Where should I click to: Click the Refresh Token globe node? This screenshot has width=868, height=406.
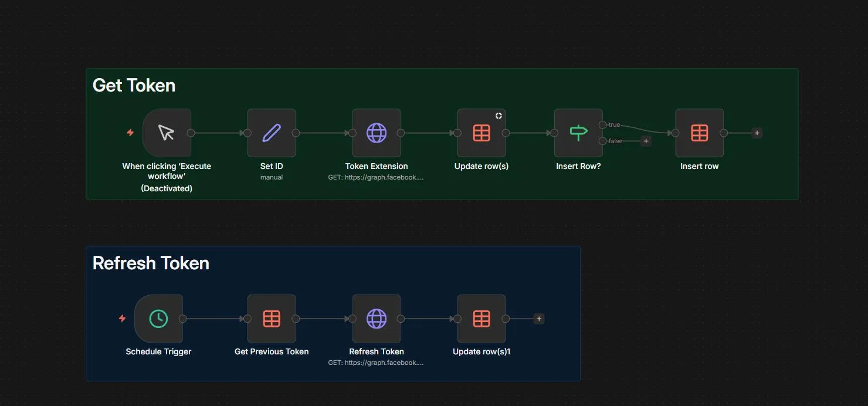click(x=377, y=319)
